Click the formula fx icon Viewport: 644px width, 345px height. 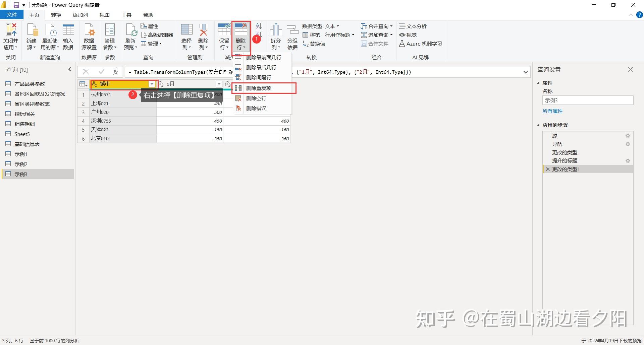(115, 72)
